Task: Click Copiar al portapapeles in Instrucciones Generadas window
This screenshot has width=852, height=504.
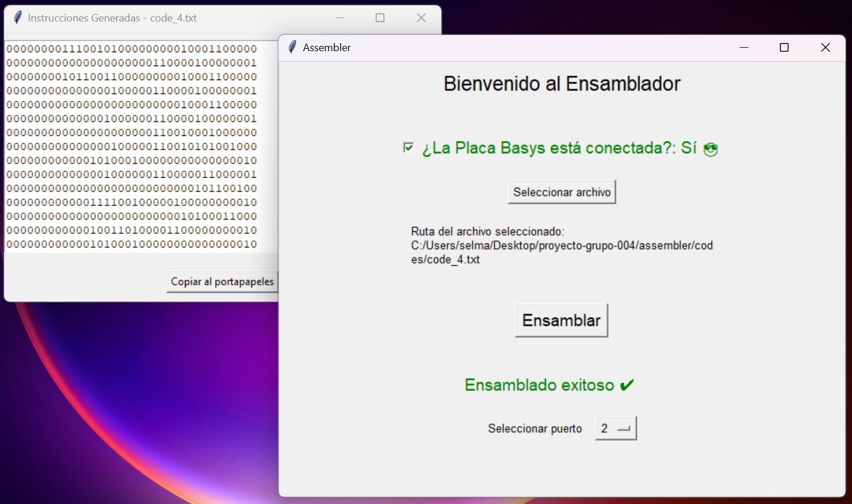Action: [222, 281]
